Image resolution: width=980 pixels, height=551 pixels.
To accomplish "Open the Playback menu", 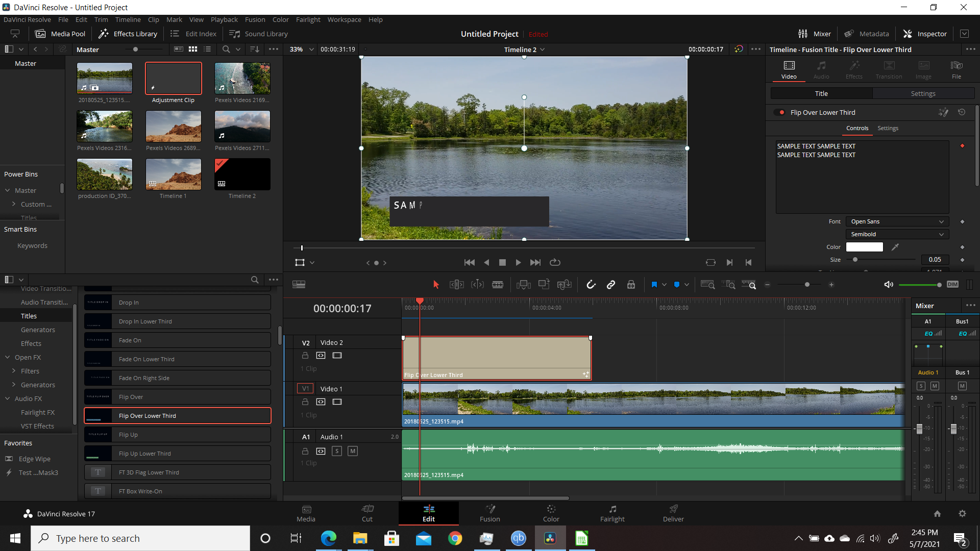I will [x=224, y=19].
